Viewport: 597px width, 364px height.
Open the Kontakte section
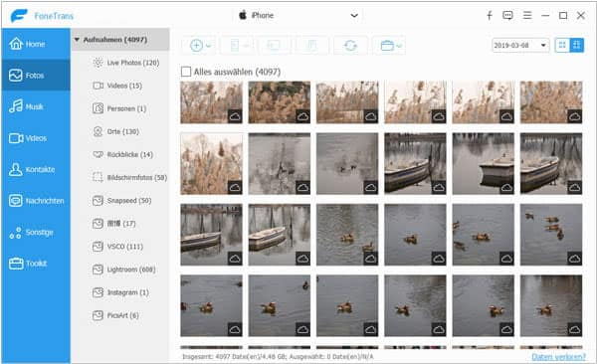pyautogui.click(x=36, y=169)
